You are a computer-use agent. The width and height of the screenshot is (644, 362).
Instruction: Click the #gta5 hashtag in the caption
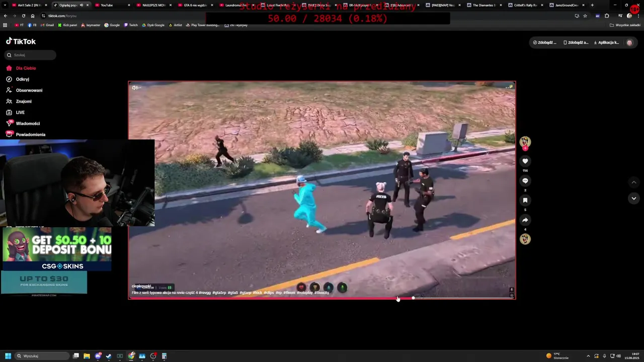coord(232,293)
